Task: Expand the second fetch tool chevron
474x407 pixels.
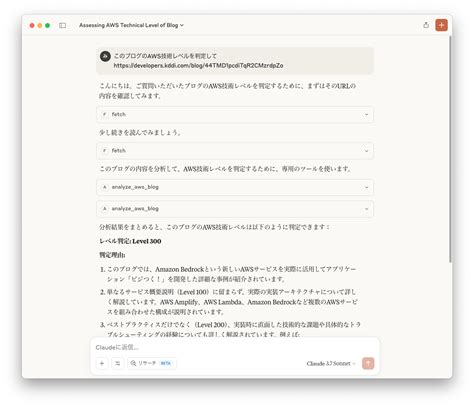Action: pyautogui.click(x=366, y=151)
